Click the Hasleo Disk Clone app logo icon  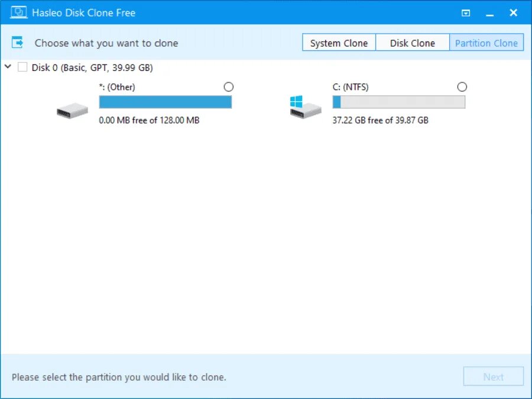click(19, 12)
